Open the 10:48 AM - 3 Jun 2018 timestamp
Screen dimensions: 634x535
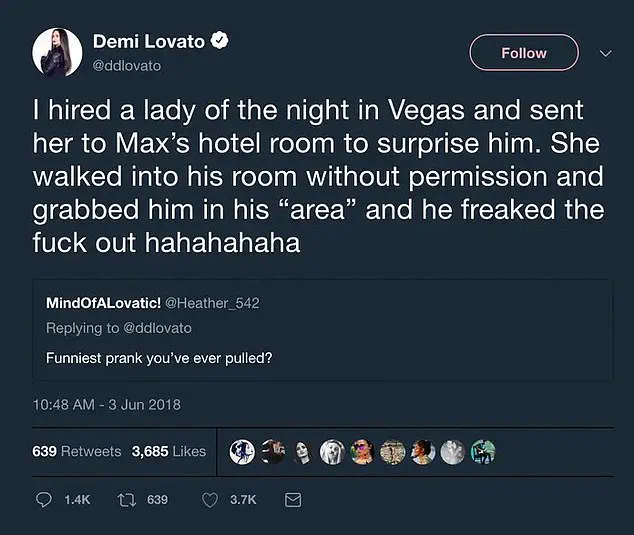106,405
